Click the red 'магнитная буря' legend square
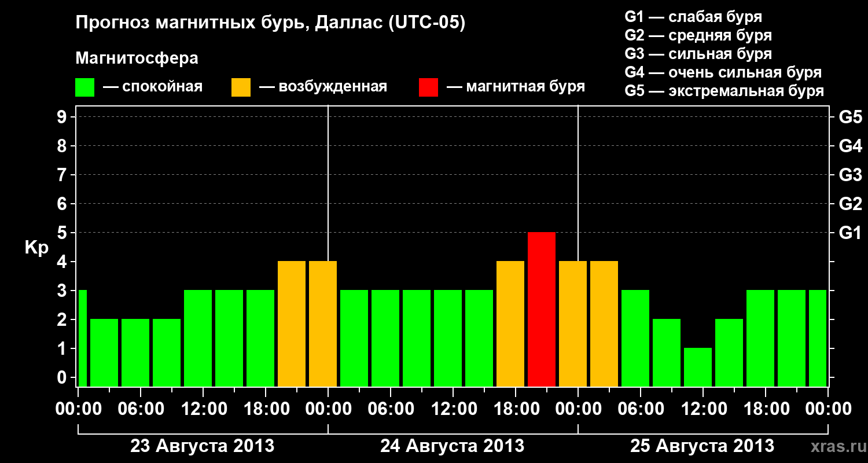Viewport: 868px width, 463px height. click(428, 87)
